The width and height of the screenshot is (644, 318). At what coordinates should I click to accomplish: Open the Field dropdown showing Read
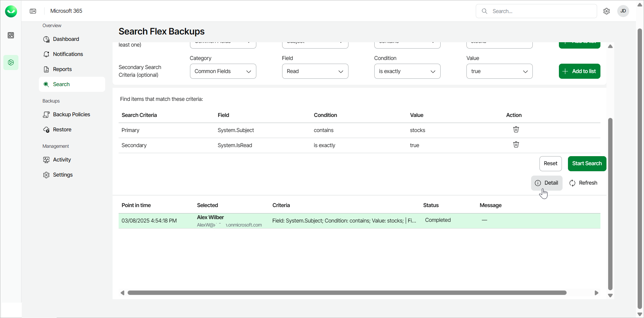click(x=315, y=71)
